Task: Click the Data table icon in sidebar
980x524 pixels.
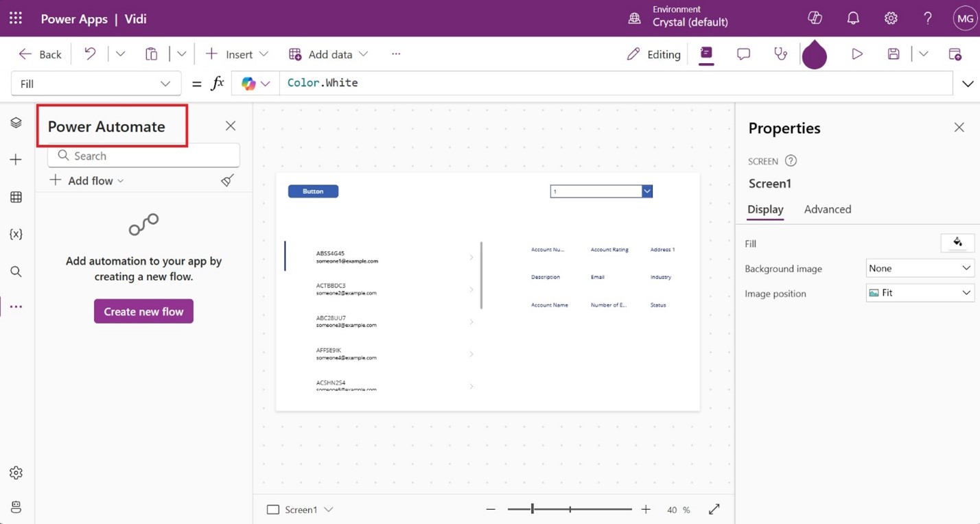Action: point(16,198)
